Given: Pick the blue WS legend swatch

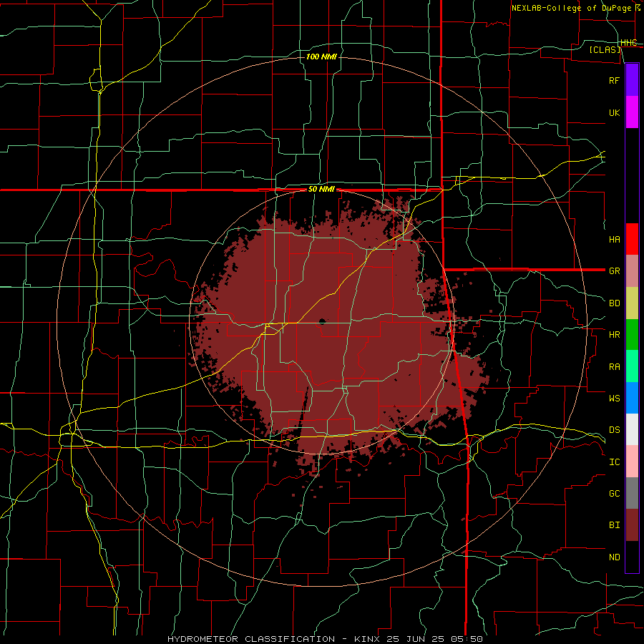Looking at the screenshot, I should 632,398.
